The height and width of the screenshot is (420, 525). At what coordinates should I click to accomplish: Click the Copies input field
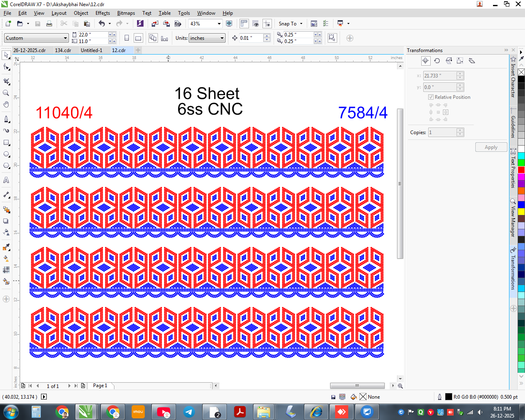[x=442, y=132]
